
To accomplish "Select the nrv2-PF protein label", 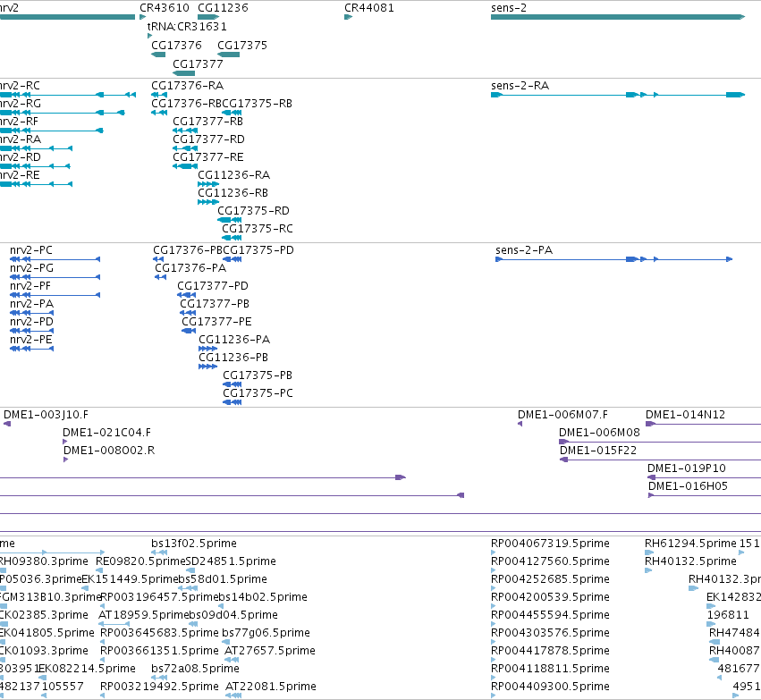I will 30,286.
